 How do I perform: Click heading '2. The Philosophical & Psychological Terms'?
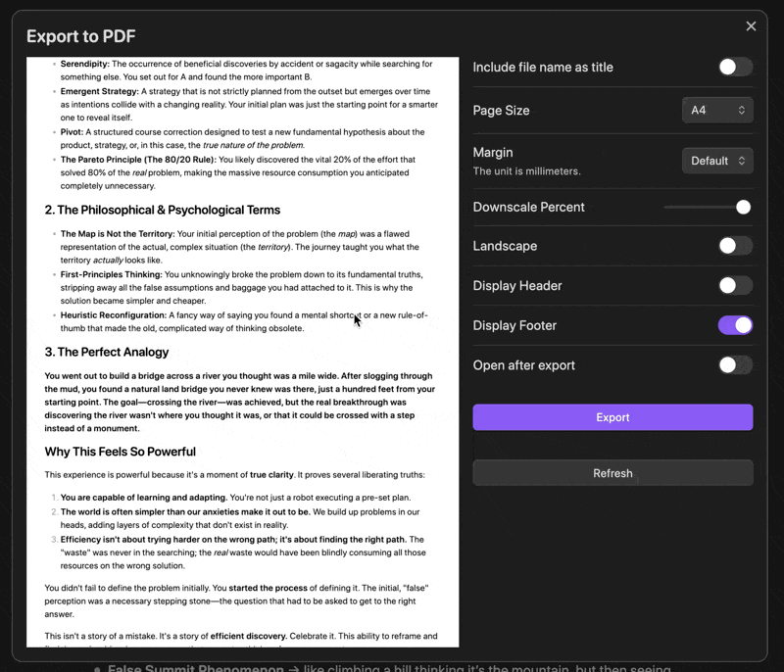click(163, 210)
